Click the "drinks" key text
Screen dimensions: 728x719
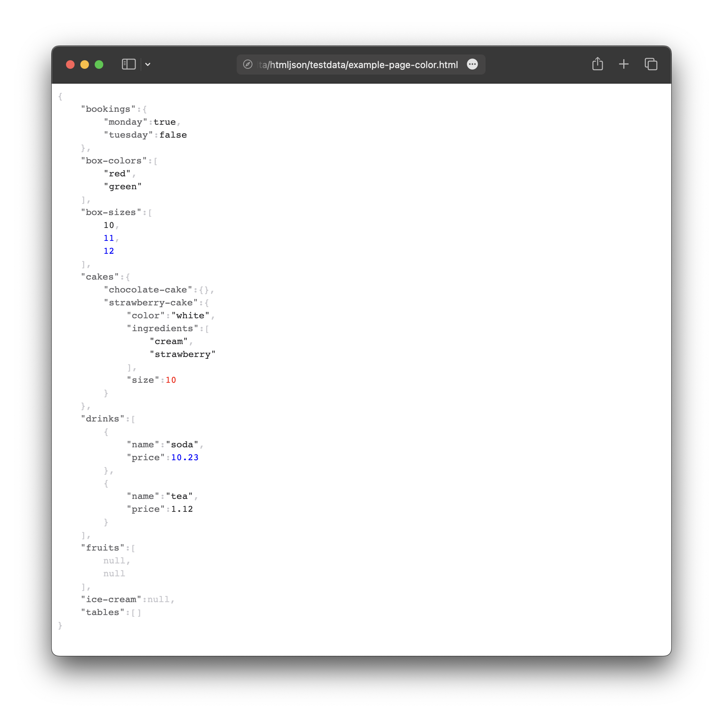click(103, 419)
